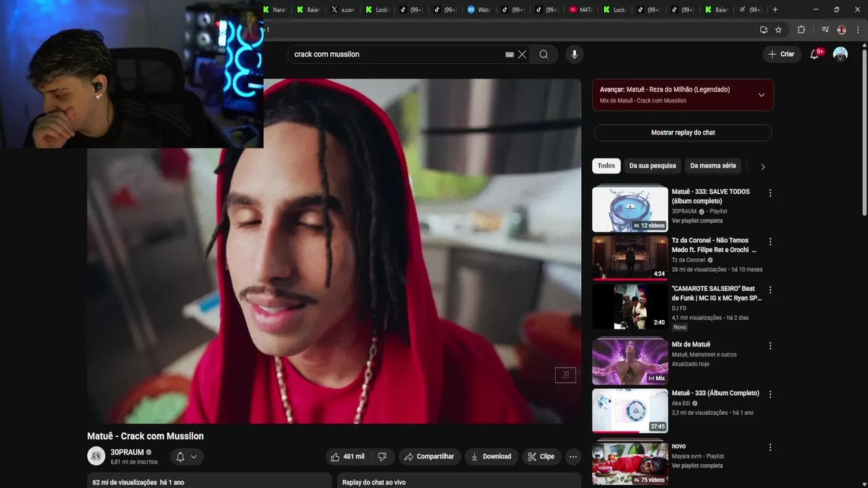The height and width of the screenshot is (488, 868).
Task: Select the Da sua pesquisa chip
Action: pos(652,166)
